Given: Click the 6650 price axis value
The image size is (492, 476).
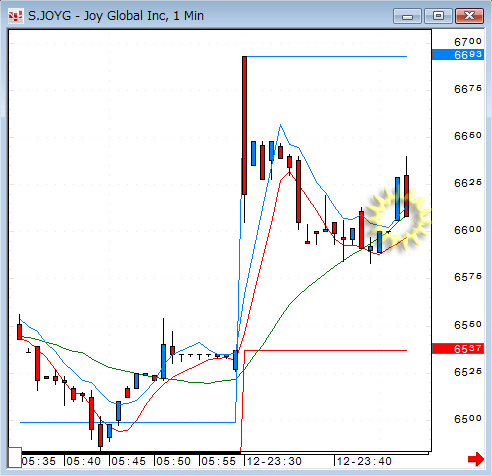Looking at the screenshot, I should coord(468,136).
